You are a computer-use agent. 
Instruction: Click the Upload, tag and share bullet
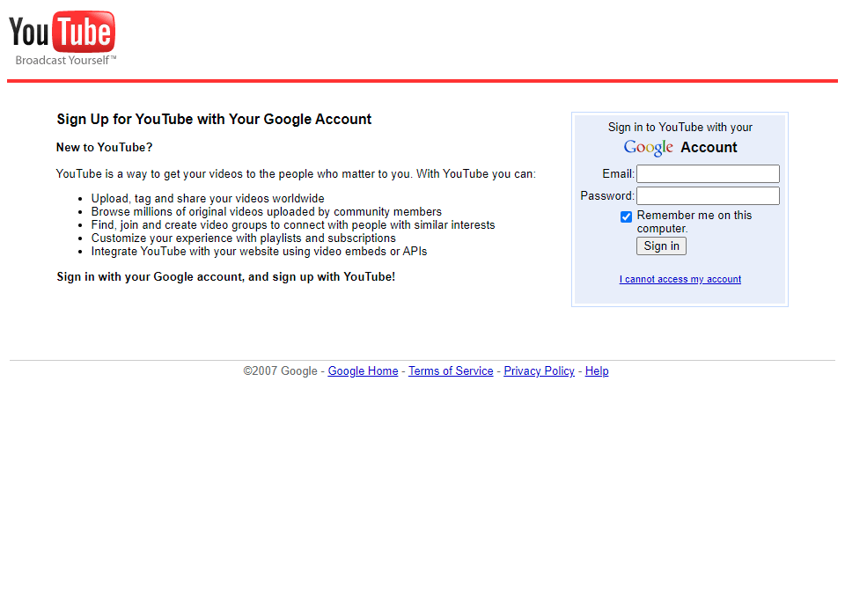(208, 198)
